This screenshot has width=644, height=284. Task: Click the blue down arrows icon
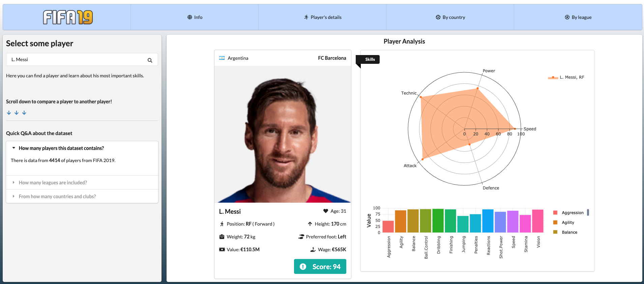point(17,113)
